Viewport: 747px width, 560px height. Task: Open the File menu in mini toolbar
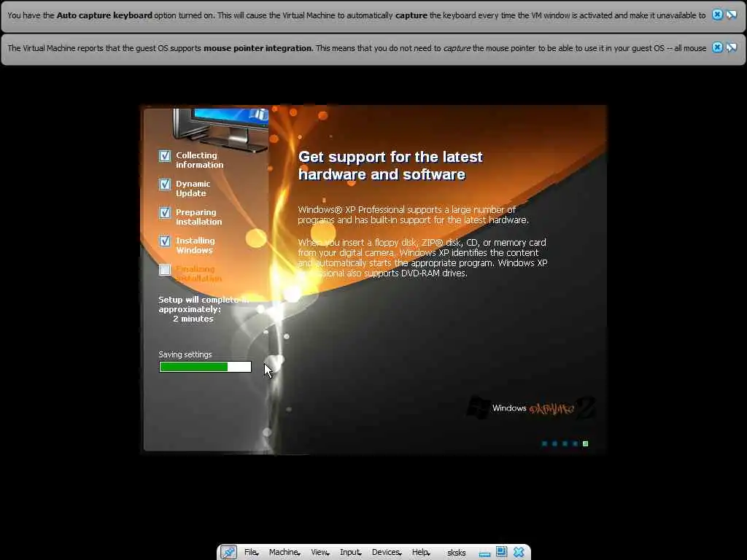pos(251,553)
